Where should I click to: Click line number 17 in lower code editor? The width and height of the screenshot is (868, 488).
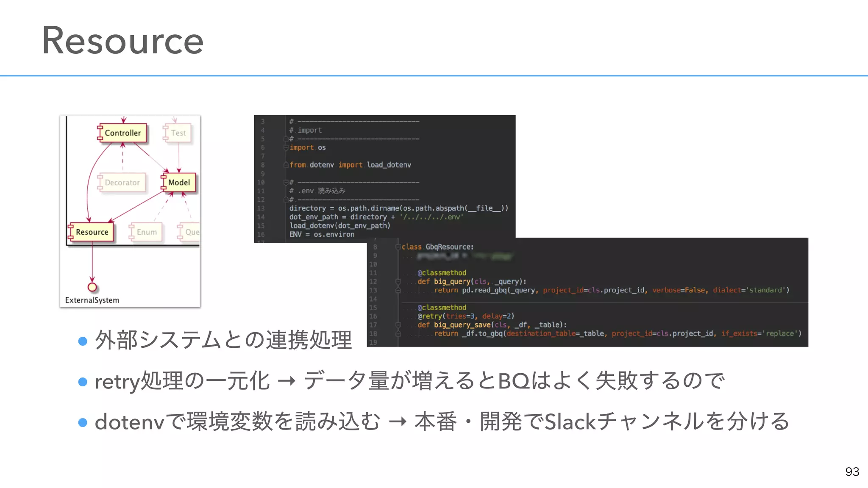pos(373,325)
